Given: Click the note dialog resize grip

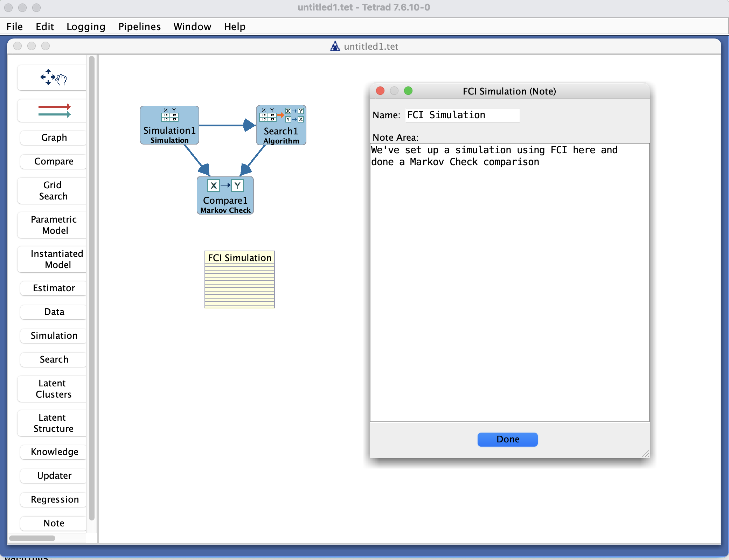Looking at the screenshot, I should pyautogui.click(x=646, y=454).
